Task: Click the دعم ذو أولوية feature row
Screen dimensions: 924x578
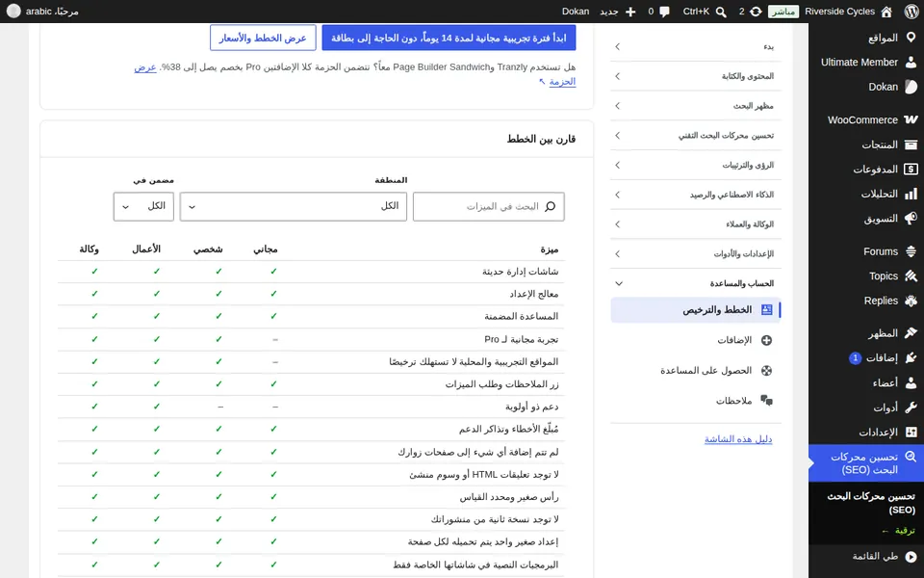Action: [311, 407]
